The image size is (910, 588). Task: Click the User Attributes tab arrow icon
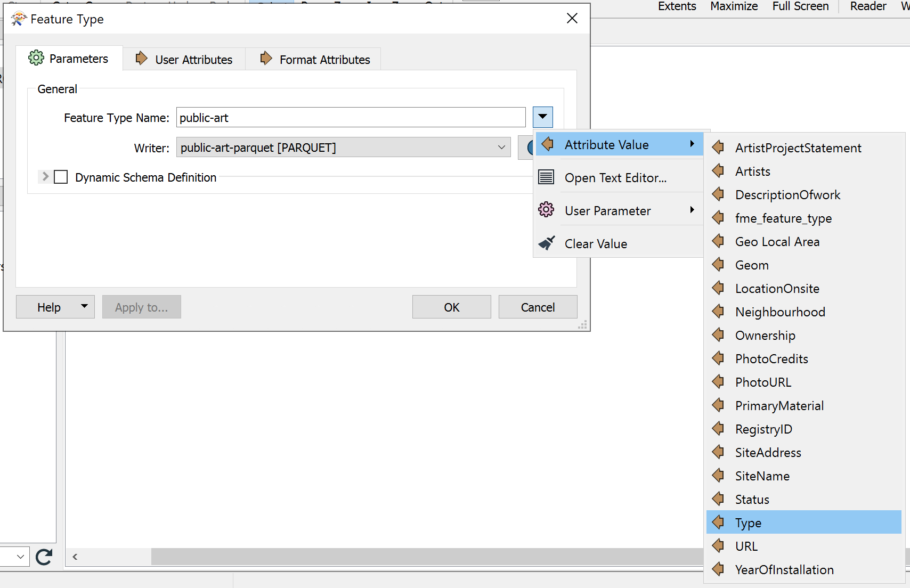[x=141, y=58]
